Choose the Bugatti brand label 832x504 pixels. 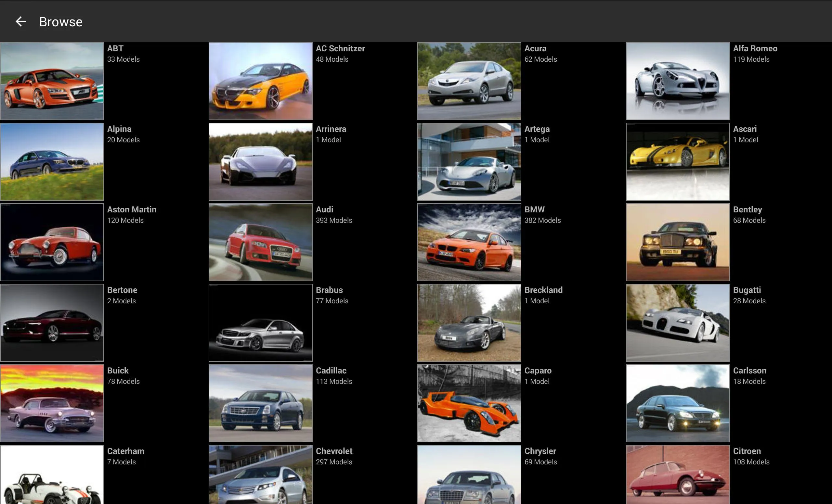(747, 290)
